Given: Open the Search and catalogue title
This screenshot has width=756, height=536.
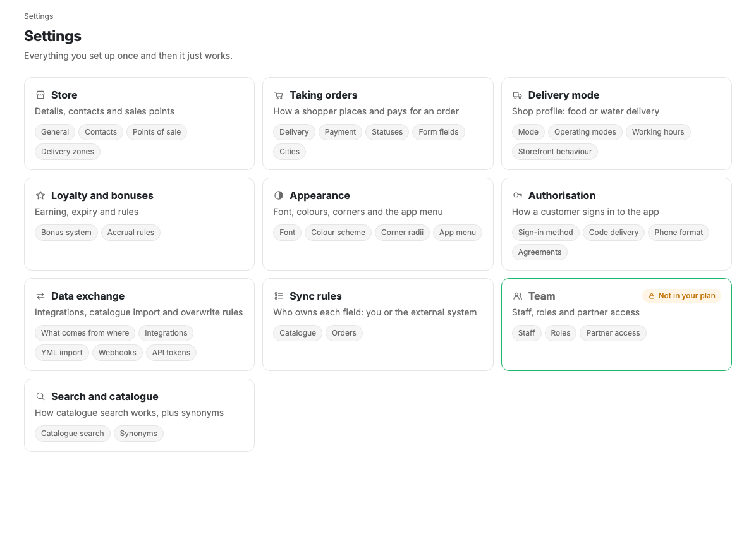Looking at the screenshot, I should click(x=105, y=396).
